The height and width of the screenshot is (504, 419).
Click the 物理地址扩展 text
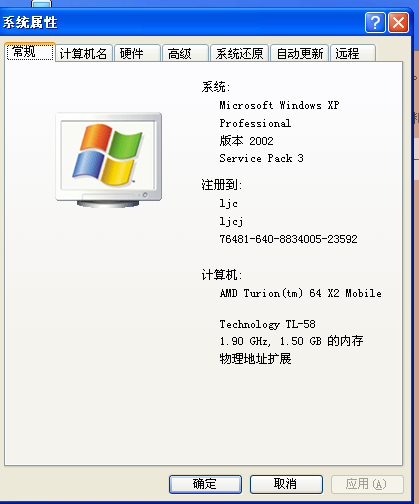coord(255,359)
